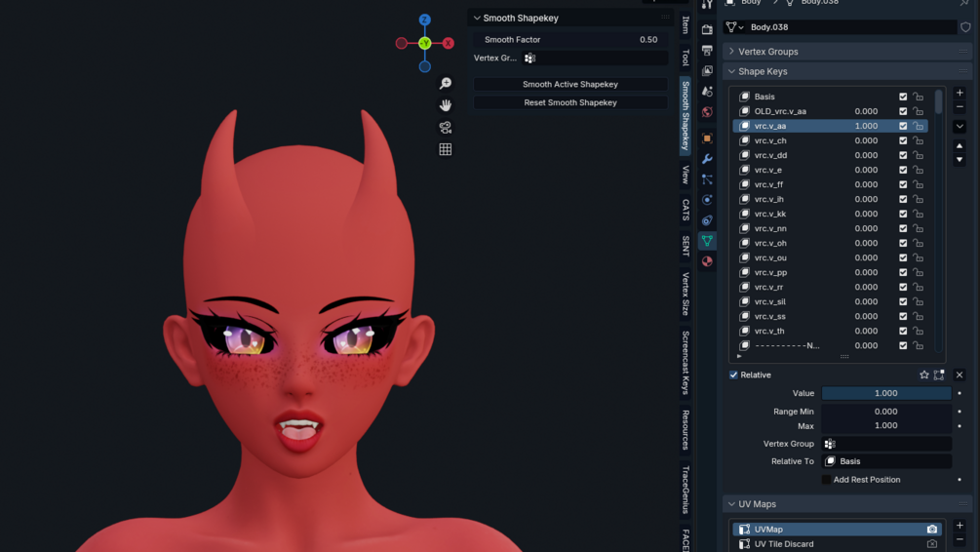Adjust the Smooth Factor slider
Viewport: 980px width, 552px height.
pos(570,39)
